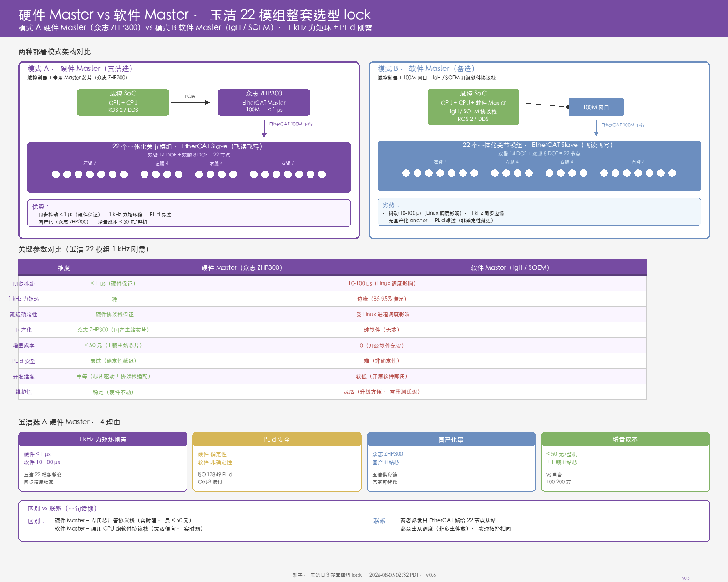Click the 两种部署模式架构对比 section title
Viewport: 728px width, 582px height.
55,52
